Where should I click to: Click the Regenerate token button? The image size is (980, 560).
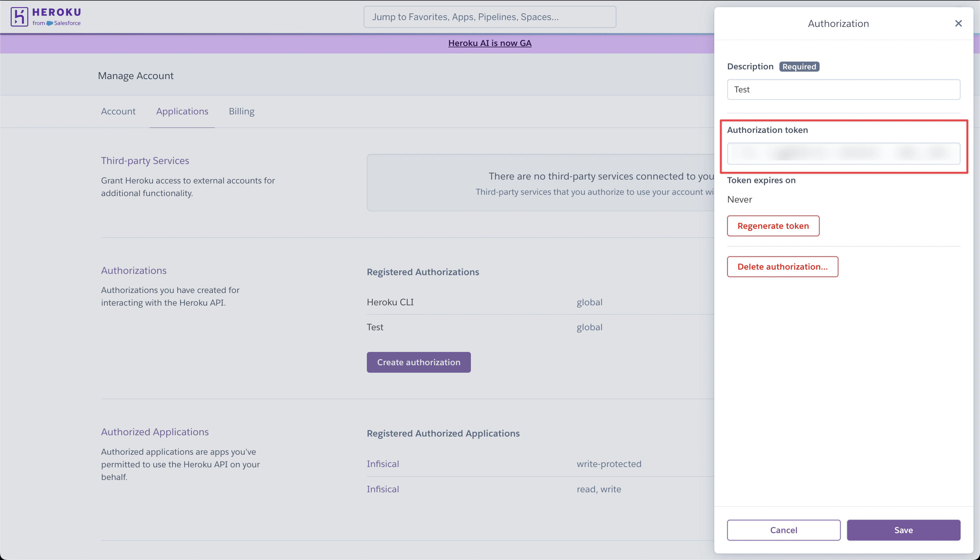pyautogui.click(x=773, y=226)
